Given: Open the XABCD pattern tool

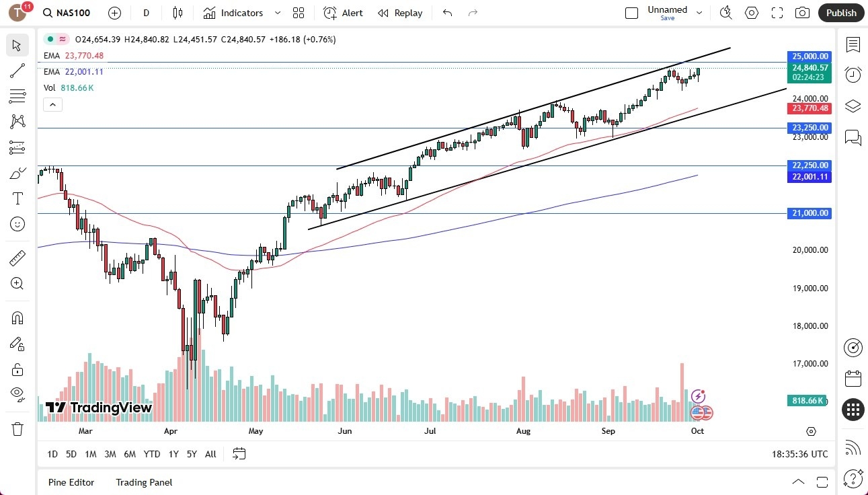Looking at the screenshot, I should (x=17, y=122).
